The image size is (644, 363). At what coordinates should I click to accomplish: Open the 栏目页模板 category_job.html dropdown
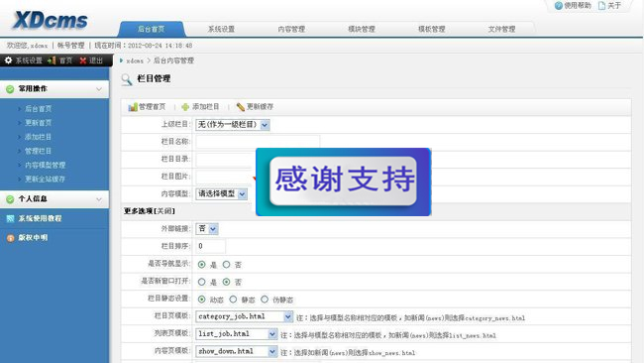(244, 316)
